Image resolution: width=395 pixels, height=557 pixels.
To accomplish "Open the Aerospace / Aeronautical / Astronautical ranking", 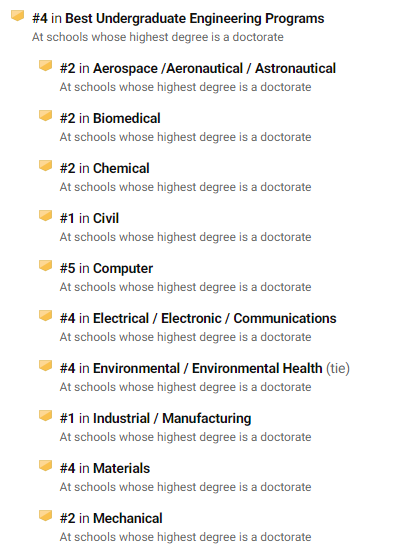I will point(214,69).
